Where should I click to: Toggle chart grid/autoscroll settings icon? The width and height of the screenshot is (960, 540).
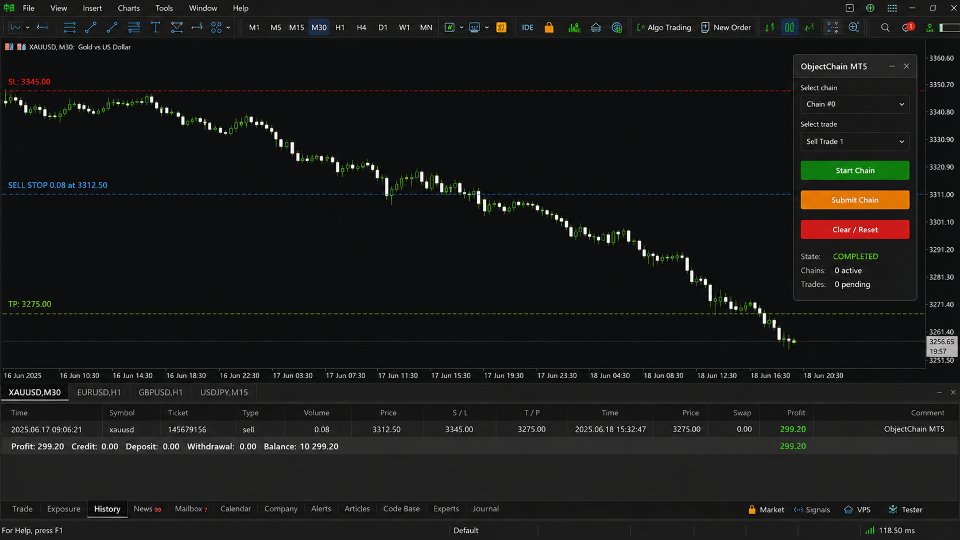point(833,27)
